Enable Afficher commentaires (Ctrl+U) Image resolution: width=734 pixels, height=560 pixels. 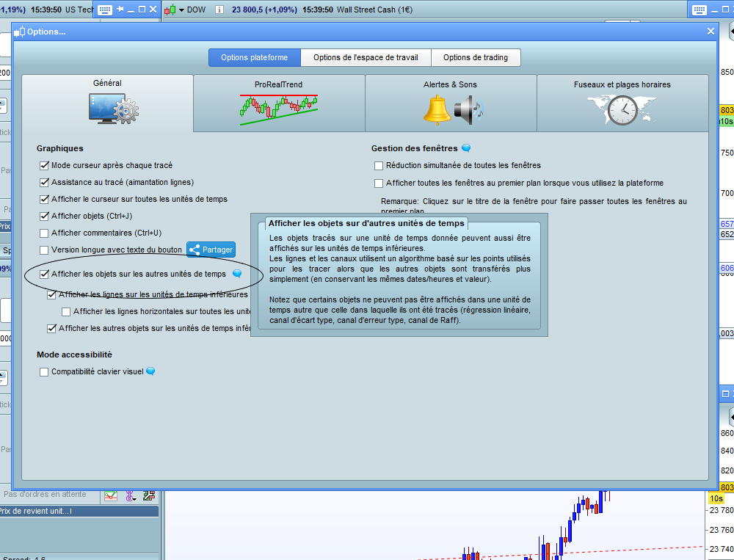(x=44, y=233)
